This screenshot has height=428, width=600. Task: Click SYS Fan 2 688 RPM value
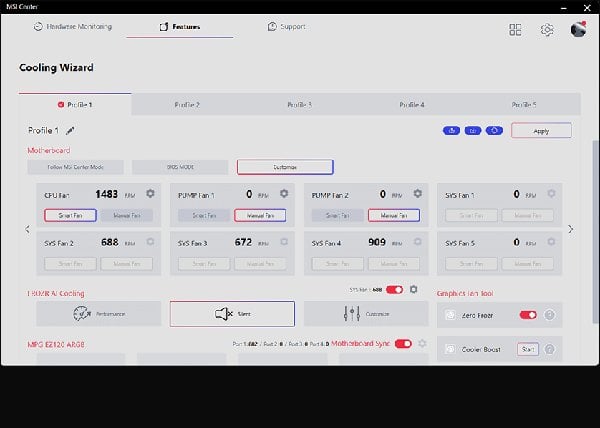[x=109, y=242]
